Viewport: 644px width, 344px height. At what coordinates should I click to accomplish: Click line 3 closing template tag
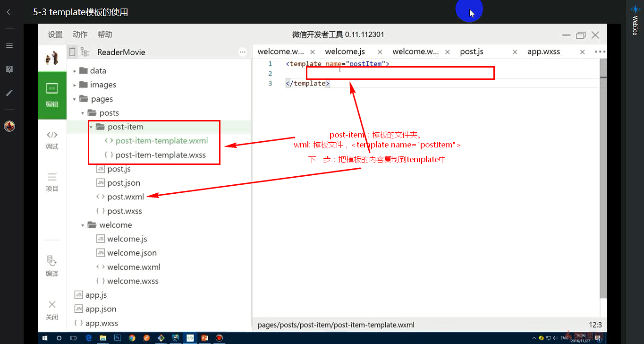(308, 84)
